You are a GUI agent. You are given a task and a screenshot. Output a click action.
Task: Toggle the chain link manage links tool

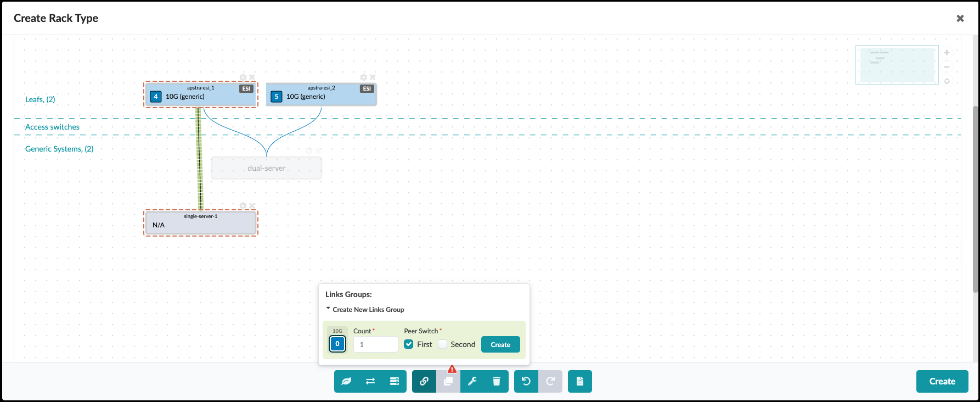[424, 381]
